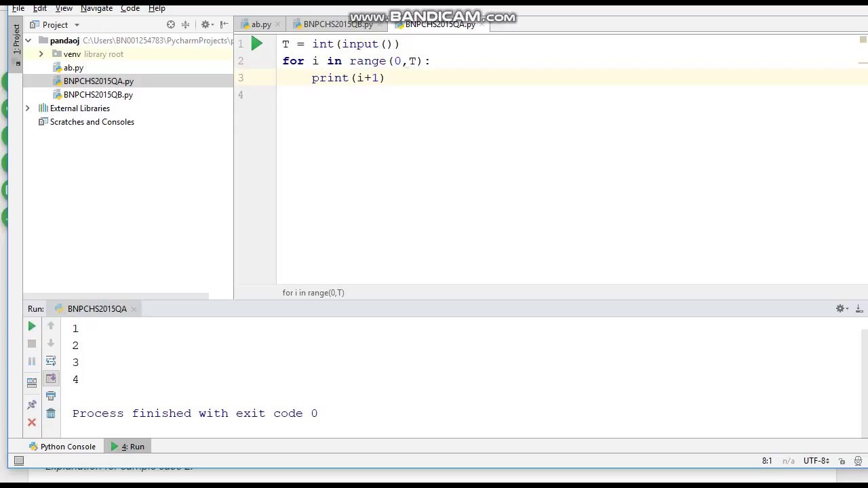Viewport: 868px width, 488px height.
Task: Close the BNPCHS2015QA run tab
Action: 134,309
